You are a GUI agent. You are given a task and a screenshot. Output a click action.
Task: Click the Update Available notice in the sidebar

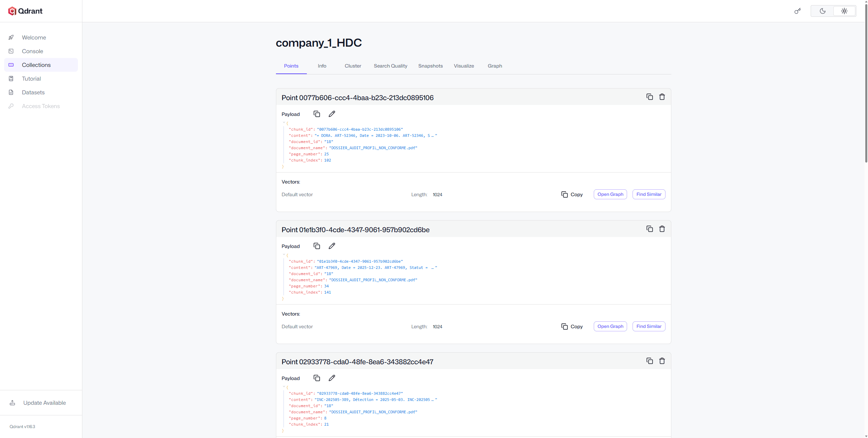tap(44, 402)
